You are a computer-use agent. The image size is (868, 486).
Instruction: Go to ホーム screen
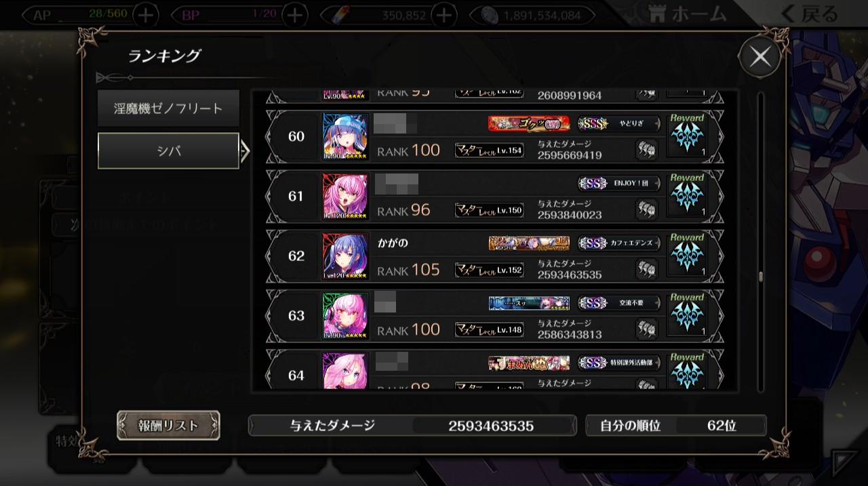click(x=687, y=14)
